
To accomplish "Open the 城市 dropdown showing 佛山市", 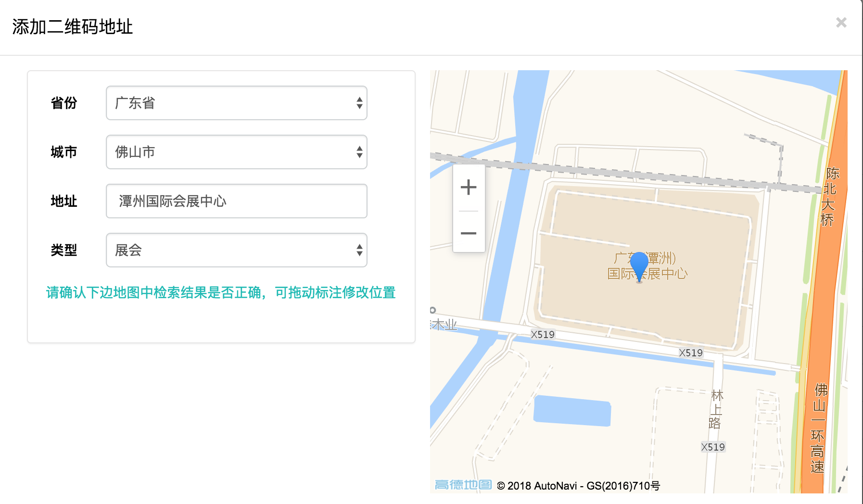I will [236, 152].
